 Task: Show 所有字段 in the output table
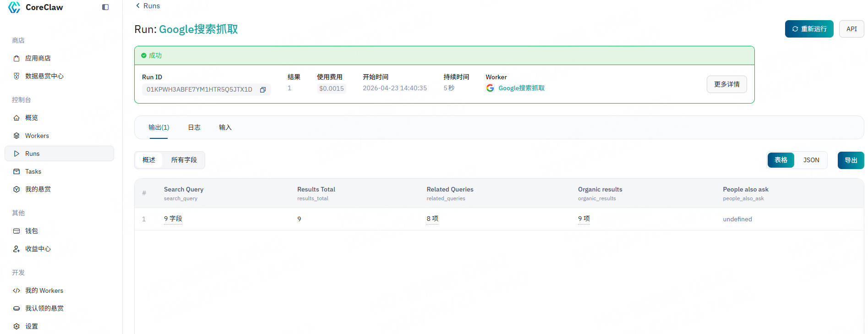point(184,160)
